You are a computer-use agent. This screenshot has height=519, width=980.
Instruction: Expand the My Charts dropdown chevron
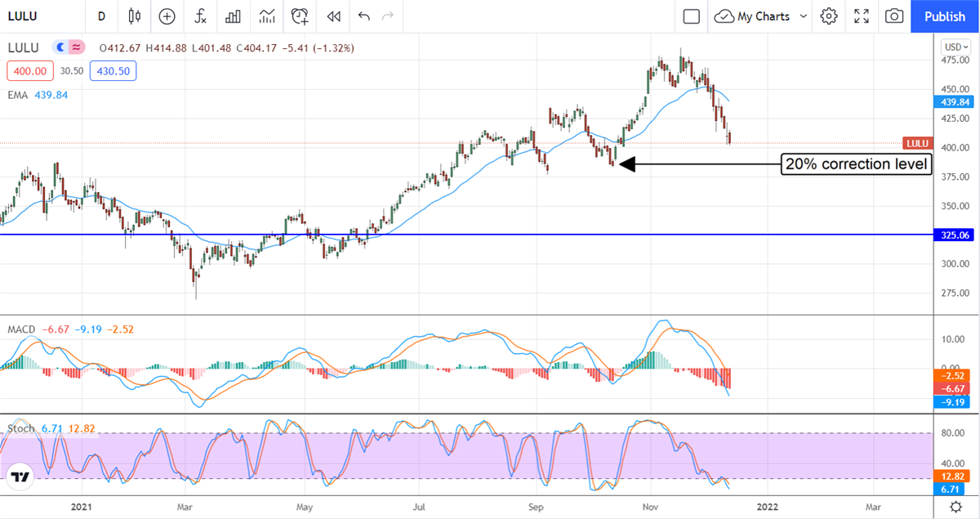tap(804, 16)
